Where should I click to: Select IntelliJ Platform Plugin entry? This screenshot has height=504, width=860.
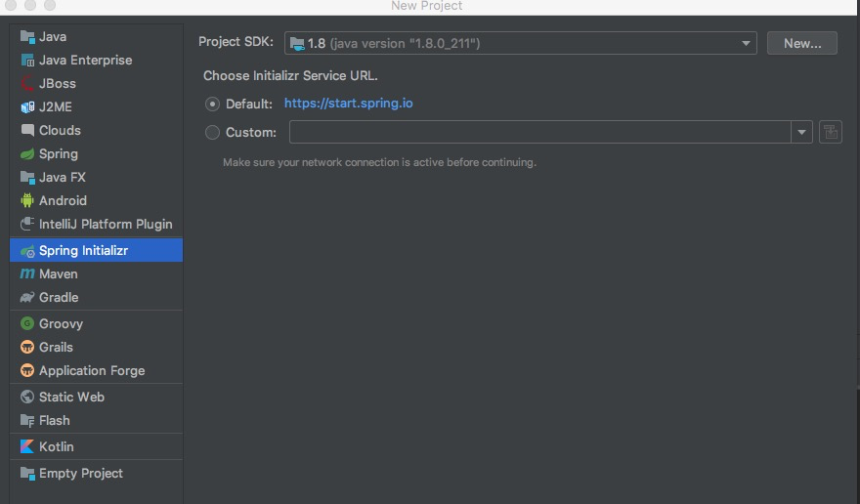pyautogui.click(x=96, y=225)
